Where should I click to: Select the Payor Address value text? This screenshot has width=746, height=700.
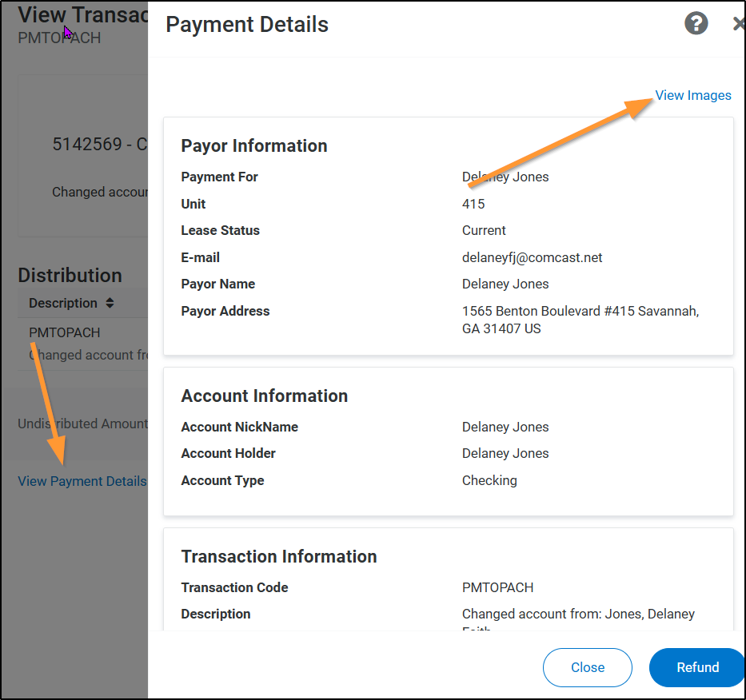click(580, 320)
